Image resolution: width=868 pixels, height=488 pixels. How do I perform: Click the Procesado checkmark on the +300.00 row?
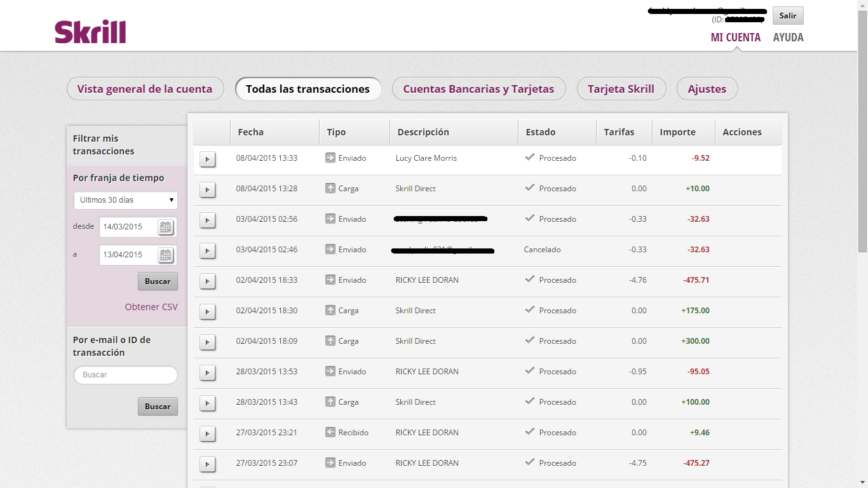529,340
